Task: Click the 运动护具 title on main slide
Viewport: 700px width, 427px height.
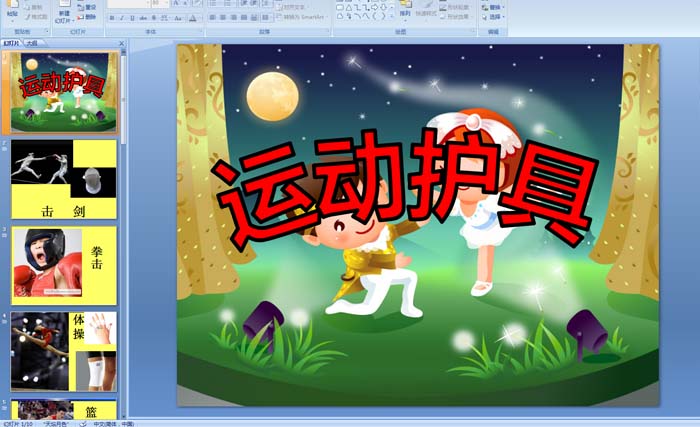Action: click(x=405, y=188)
